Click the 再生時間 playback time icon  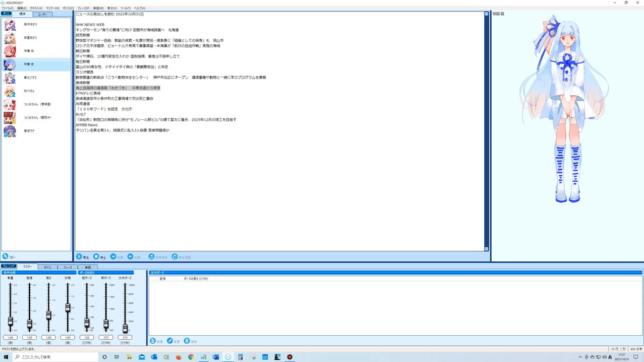pos(174,257)
